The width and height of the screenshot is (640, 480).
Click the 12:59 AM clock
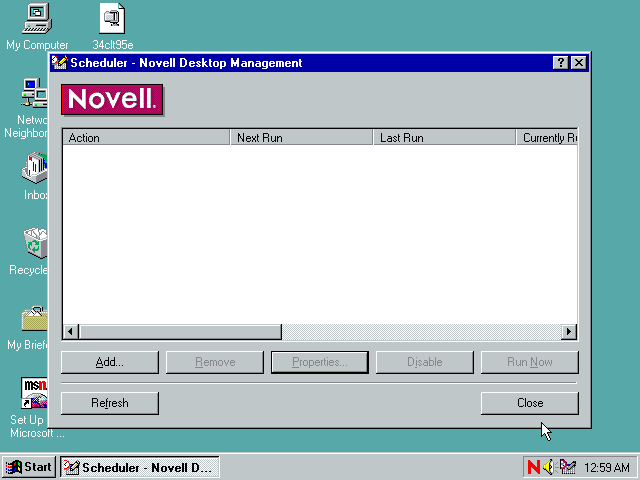(x=607, y=467)
